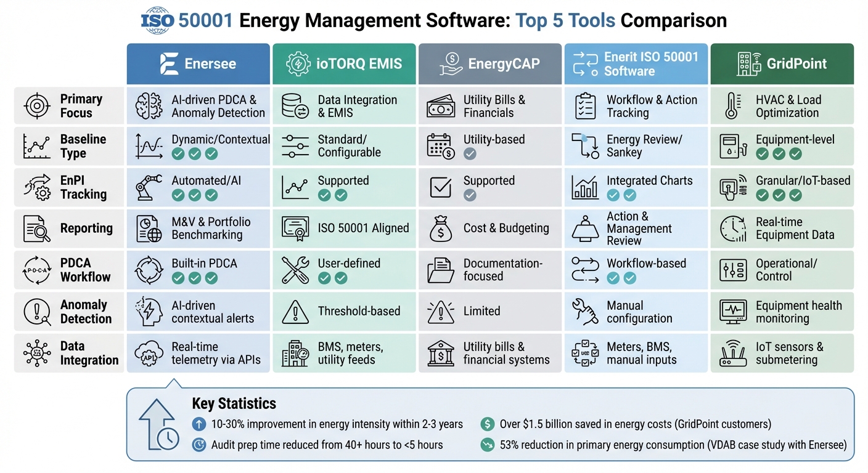Click the wrench-screwdriver icon beside User-defined
The height and width of the screenshot is (473, 868).
point(295,270)
